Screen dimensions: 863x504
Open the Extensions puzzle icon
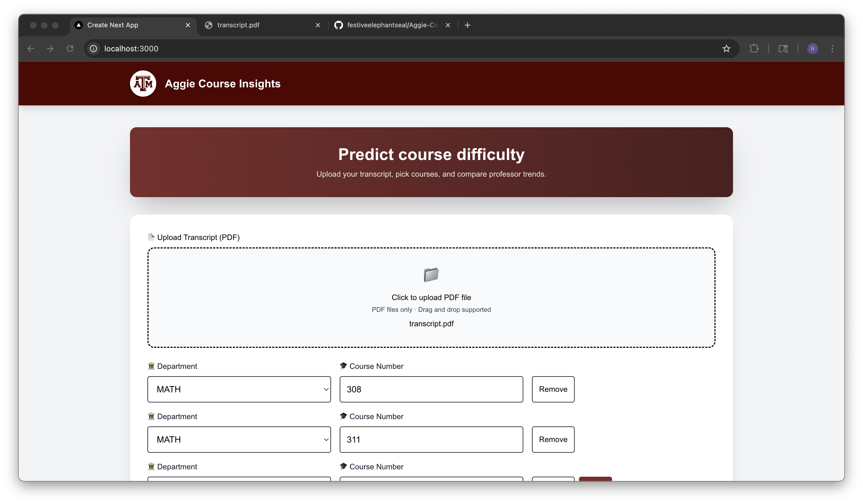(754, 49)
